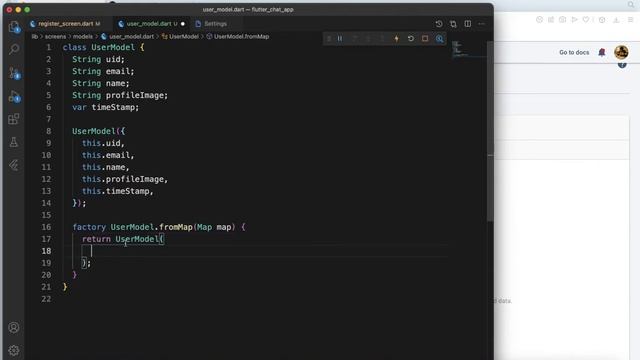640x360 pixels.
Task: Close the unsaved user_model.dart tab via its dot
Action: click(x=183, y=24)
